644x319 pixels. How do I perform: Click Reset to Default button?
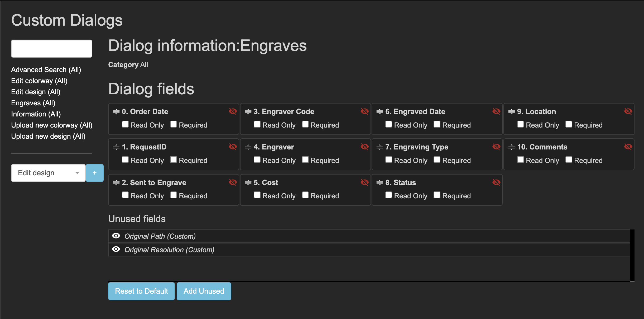[141, 291]
